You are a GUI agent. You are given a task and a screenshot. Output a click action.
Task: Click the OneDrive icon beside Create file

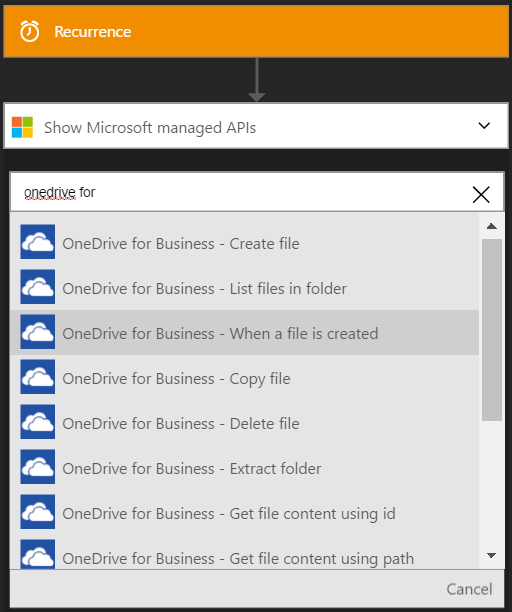pyautogui.click(x=37, y=242)
